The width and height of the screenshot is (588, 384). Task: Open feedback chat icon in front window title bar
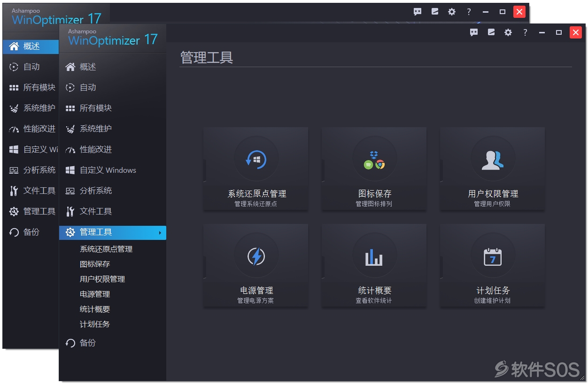click(x=474, y=32)
